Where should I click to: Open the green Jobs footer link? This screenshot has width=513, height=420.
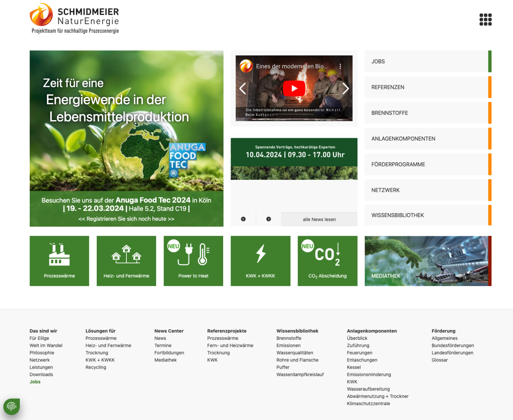tap(35, 382)
